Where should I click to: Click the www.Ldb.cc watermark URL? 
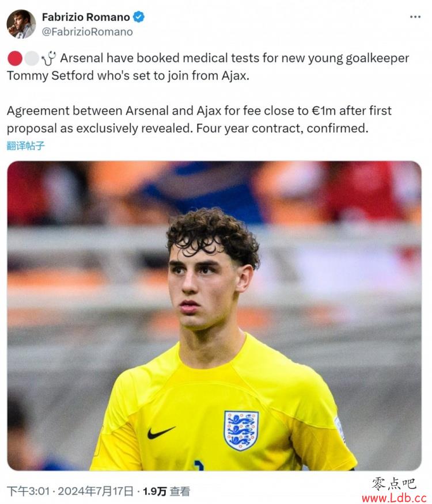395,498
